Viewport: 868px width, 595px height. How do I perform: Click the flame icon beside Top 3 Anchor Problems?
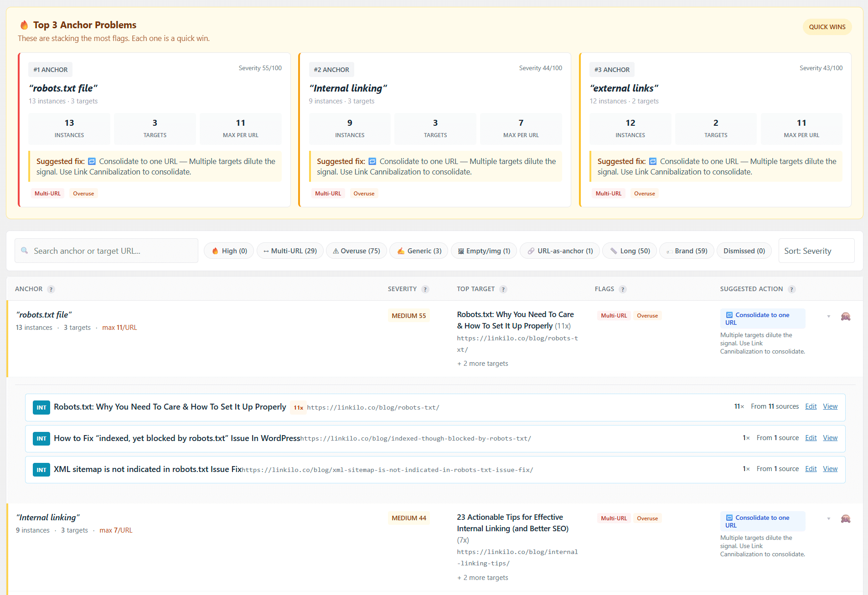pyautogui.click(x=24, y=25)
